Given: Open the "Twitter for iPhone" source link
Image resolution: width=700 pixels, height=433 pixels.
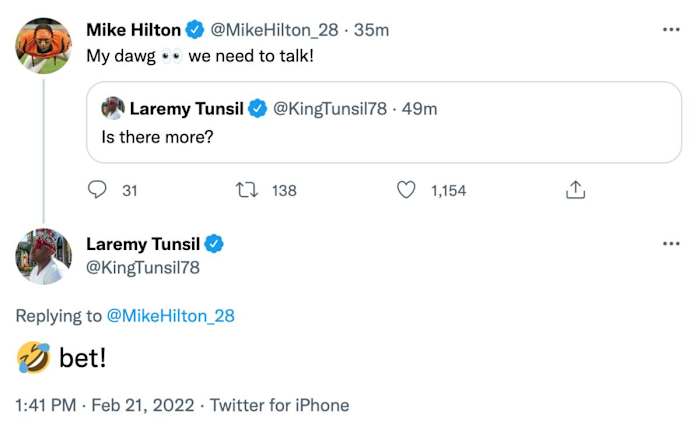Looking at the screenshot, I should coord(280,405).
